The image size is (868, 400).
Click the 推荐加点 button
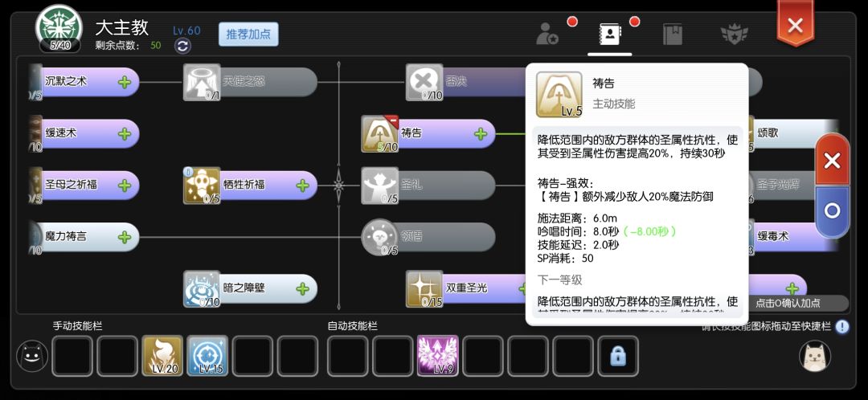click(248, 35)
